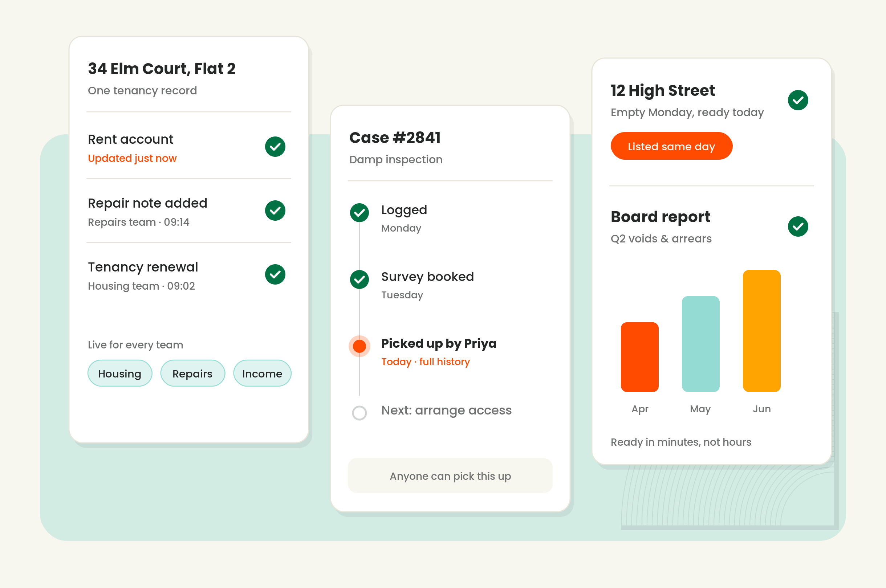This screenshot has width=886, height=588.
Task: Click the teal May bar in chart
Action: point(700,344)
